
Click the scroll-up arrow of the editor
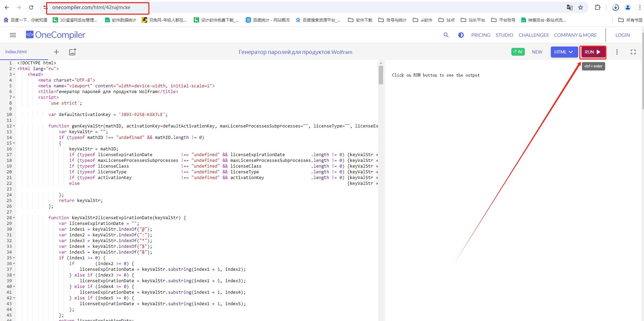[x=381, y=63]
